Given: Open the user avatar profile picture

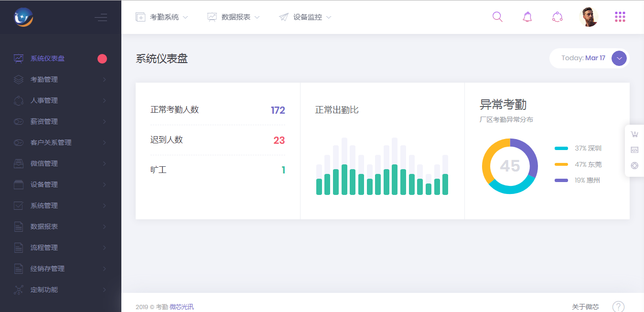Looking at the screenshot, I should [x=589, y=17].
